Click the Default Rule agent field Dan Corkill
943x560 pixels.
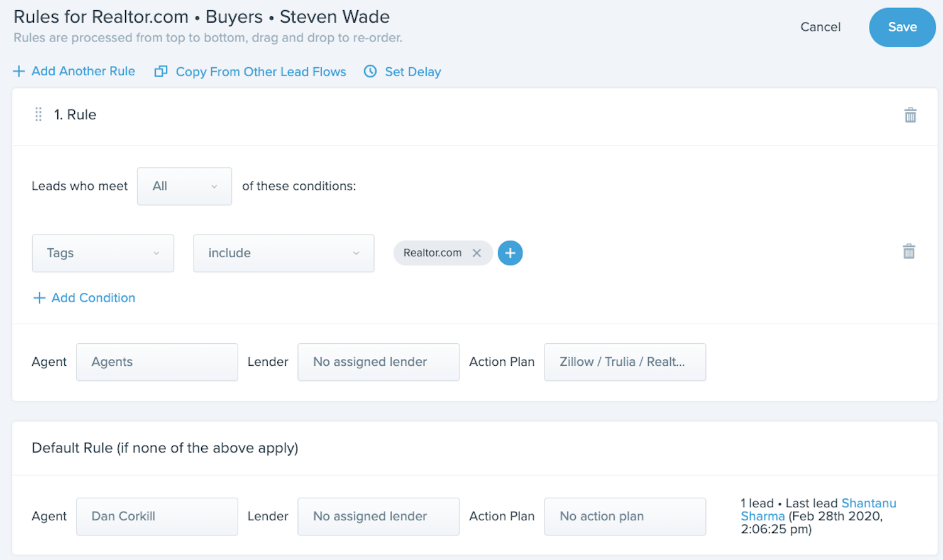click(157, 517)
